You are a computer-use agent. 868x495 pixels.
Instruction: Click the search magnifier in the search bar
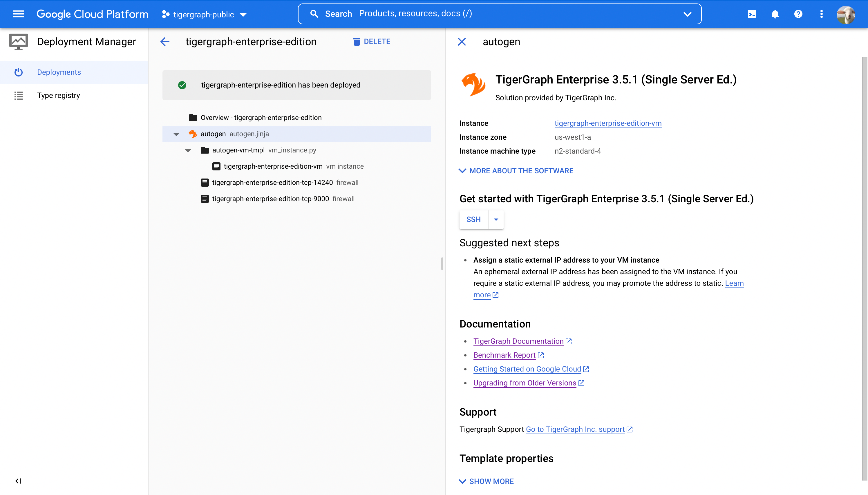(x=314, y=14)
